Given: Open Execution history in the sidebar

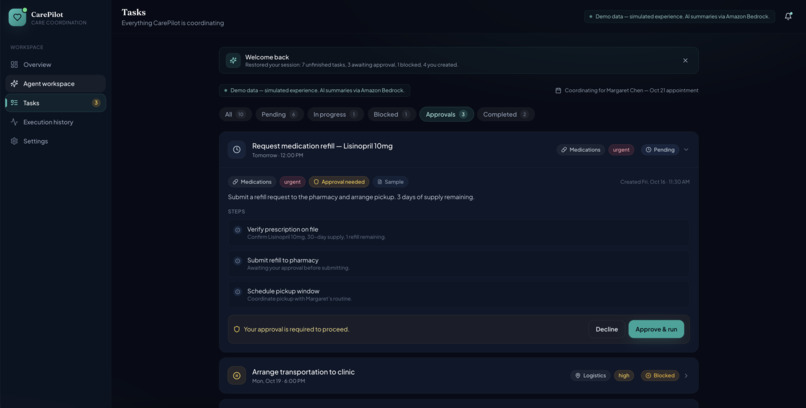Looking at the screenshot, I should (56, 122).
